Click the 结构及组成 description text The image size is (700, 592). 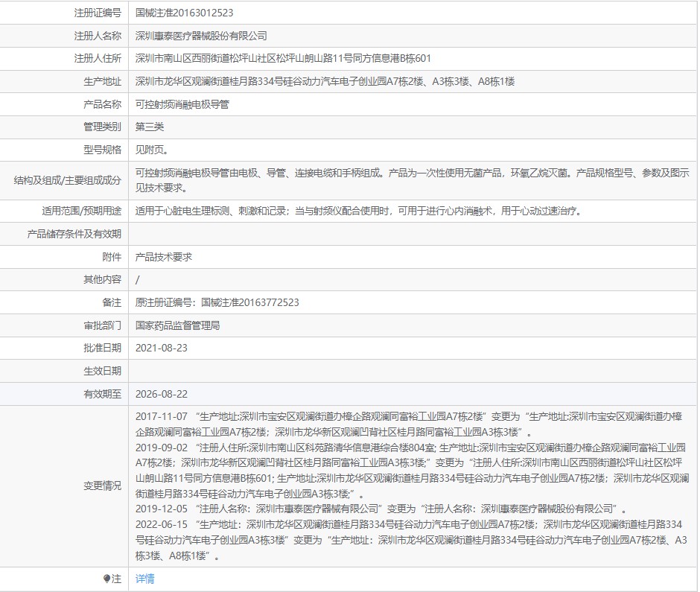click(x=412, y=180)
